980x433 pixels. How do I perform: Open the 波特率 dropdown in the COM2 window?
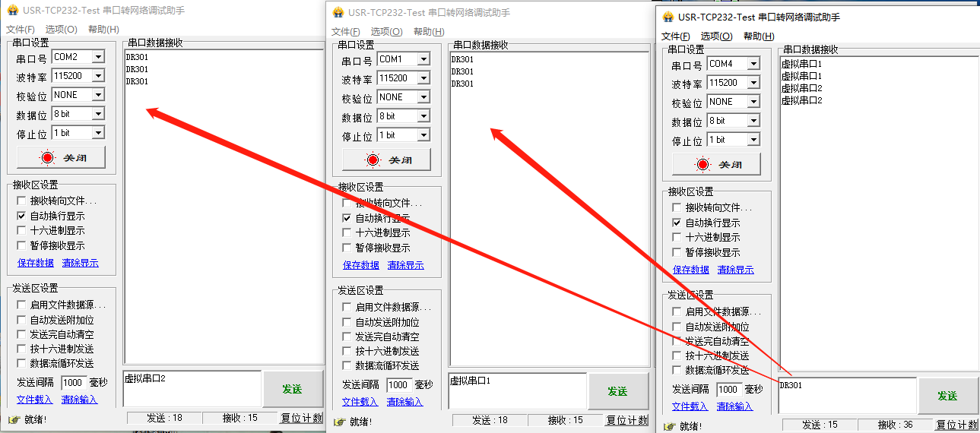point(97,76)
